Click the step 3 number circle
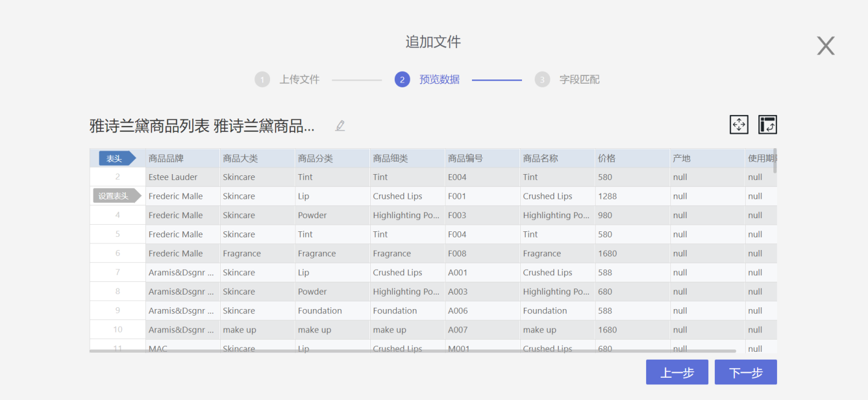Image resolution: width=868 pixels, height=400 pixels. [x=542, y=80]
